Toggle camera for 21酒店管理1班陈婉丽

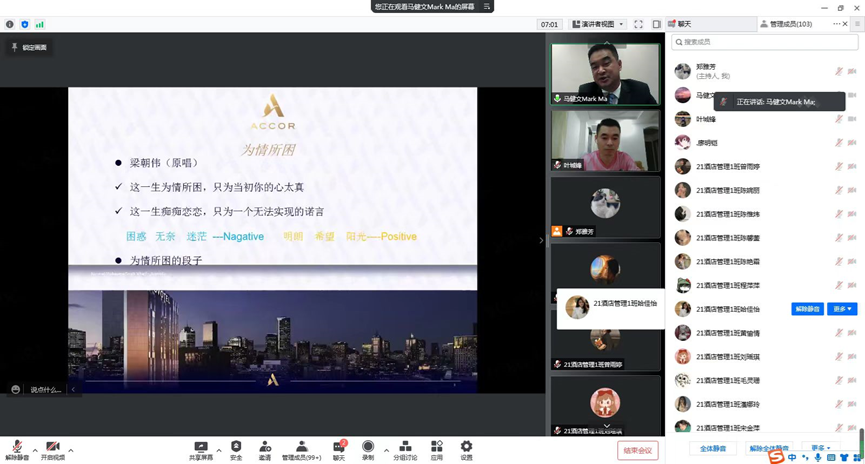pyautogui.click(x=852, y=190)
